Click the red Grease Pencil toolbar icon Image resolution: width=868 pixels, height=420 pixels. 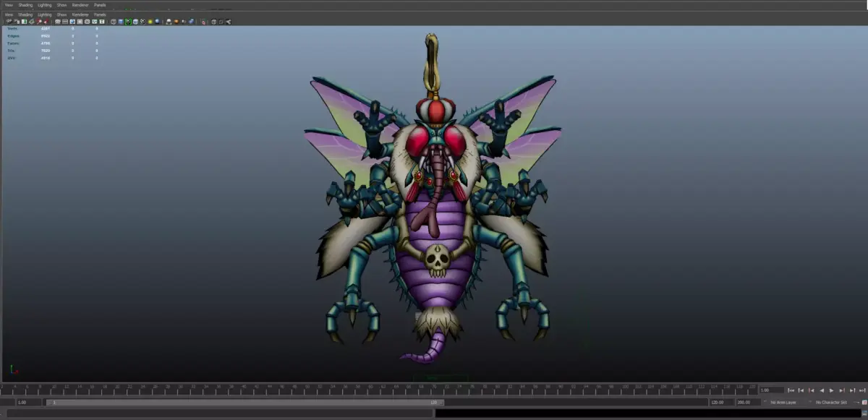(x=46, y=22)
